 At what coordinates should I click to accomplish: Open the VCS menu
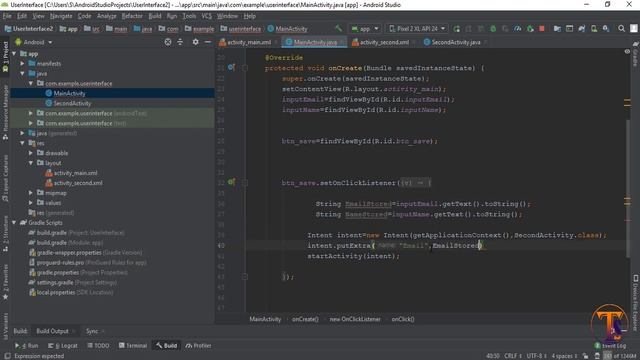coord(207,16)
